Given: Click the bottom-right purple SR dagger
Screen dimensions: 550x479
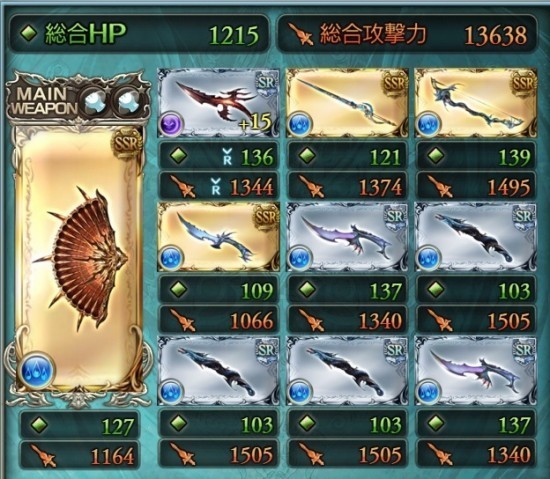Looking at the screenshot, I should (476, 370).
